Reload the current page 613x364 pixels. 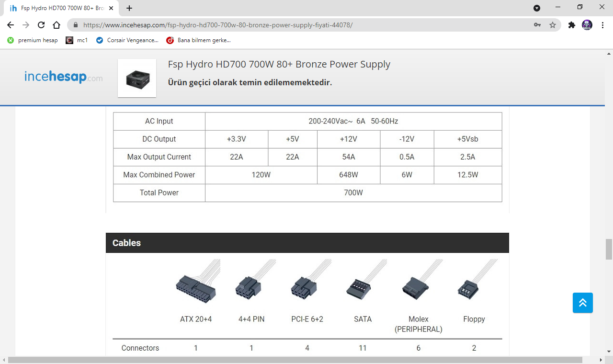[x=41, y=25]
